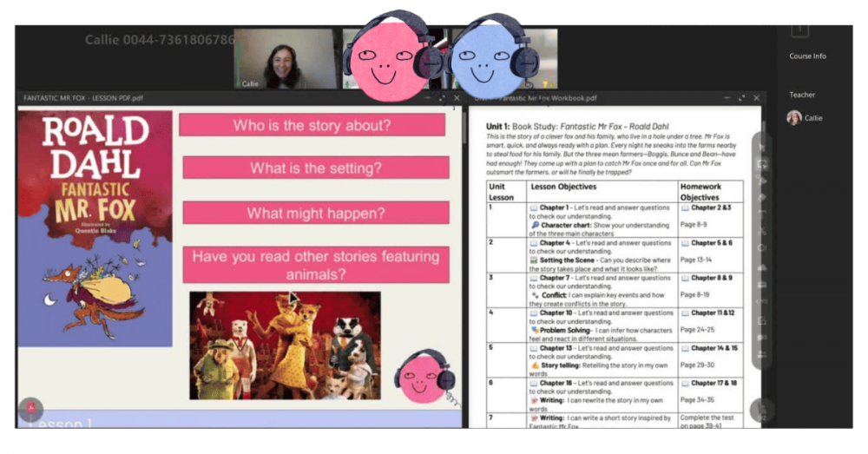Click 'Chapter 17 & 18' homework cell

[x=713, y=383]
